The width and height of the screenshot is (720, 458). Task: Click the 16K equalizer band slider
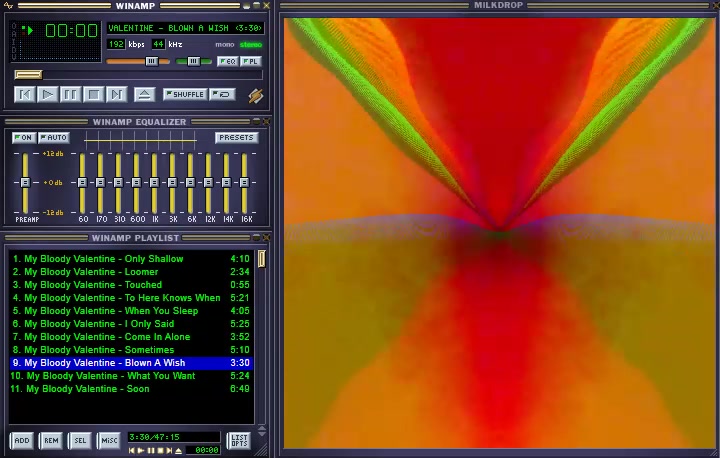click(x=244, y=182)
